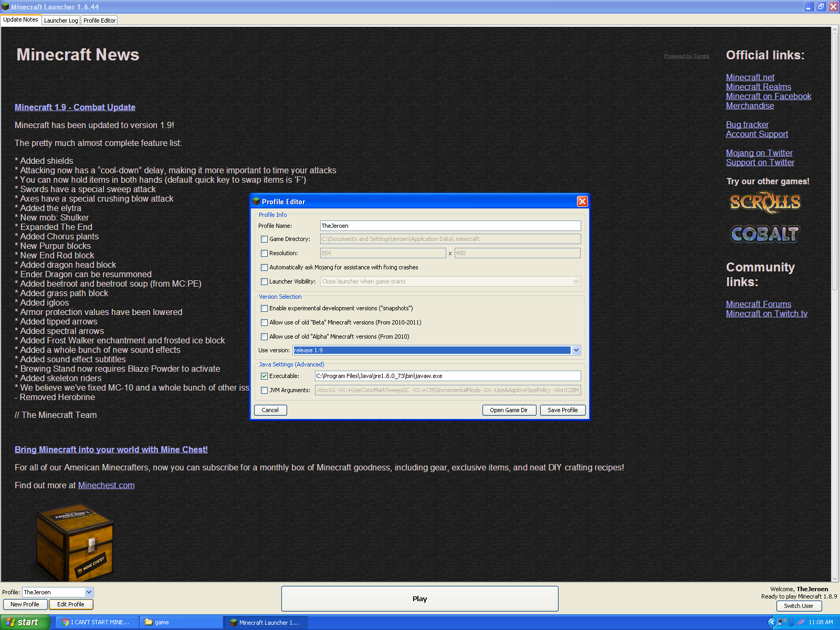Close the Profile Editor dialog
This screenshot has height=630, width=840.
click(x=582, y=202)
